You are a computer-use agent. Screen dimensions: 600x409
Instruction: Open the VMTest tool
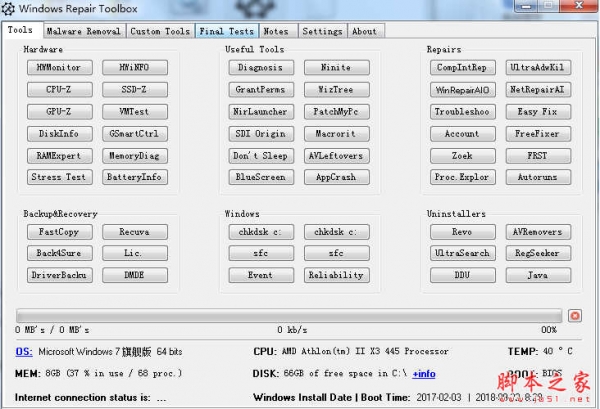[135, 112]
